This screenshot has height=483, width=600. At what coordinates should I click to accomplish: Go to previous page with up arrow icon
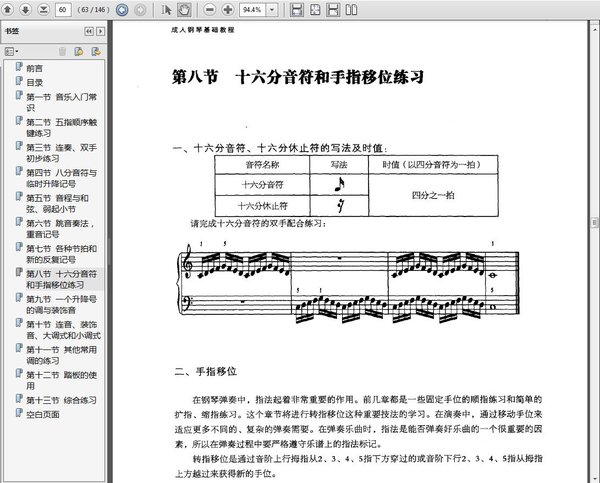(8, 9)
